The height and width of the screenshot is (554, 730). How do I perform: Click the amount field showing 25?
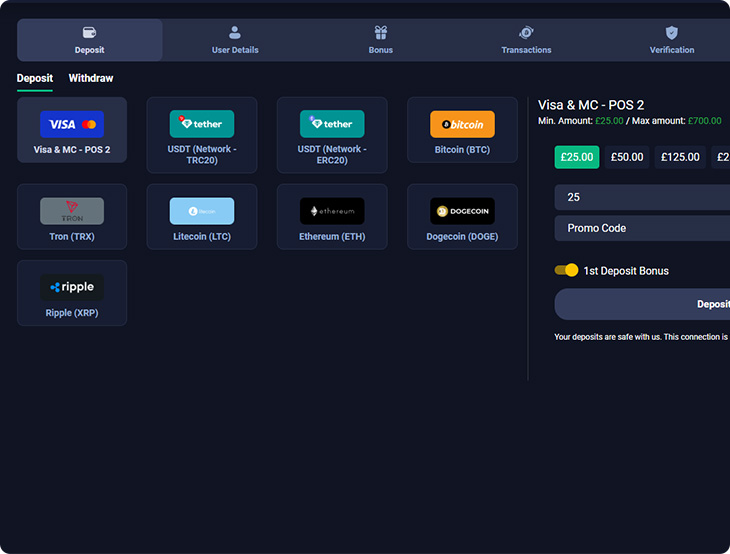pos(642,197)
